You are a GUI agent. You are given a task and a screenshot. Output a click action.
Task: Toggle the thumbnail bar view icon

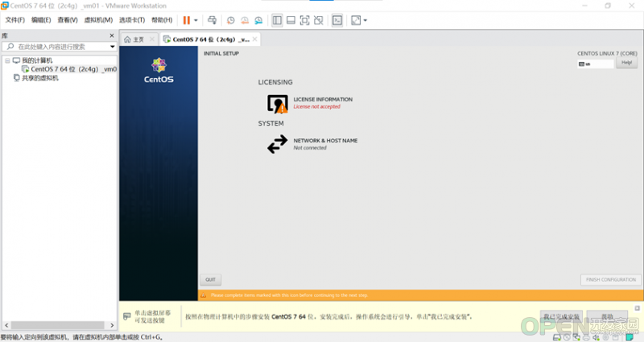coord(291,20)
